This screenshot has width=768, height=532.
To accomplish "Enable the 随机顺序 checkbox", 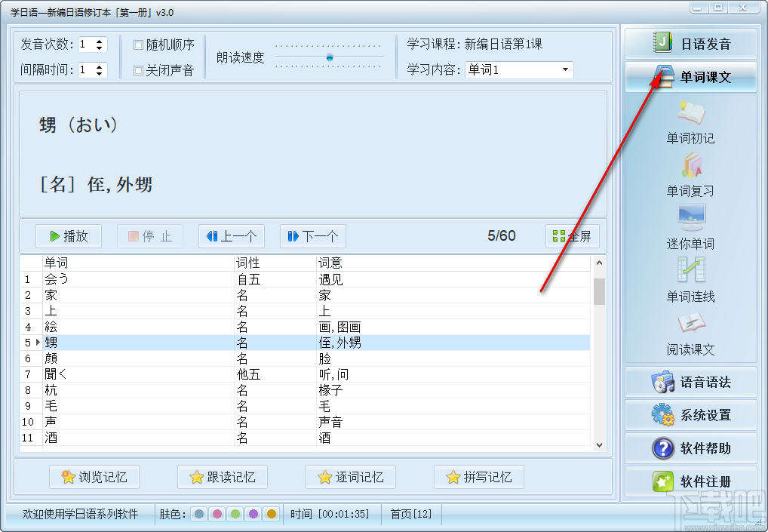I will pos(138,45).
